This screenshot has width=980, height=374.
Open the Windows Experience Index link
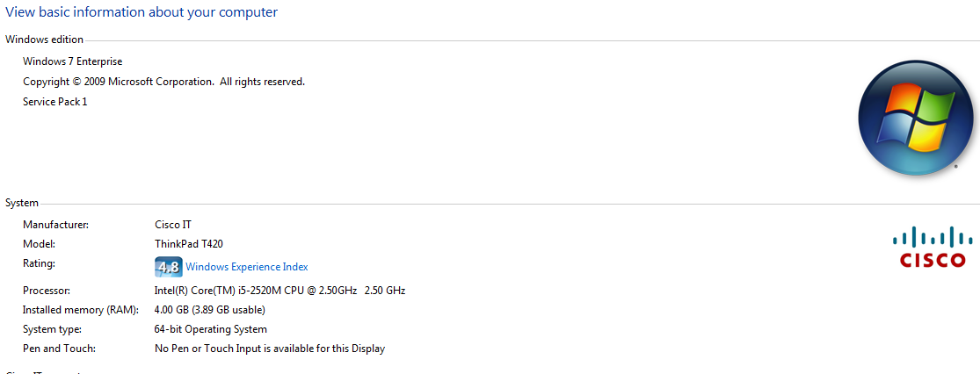pyautogui.click(x=247, y=267)
